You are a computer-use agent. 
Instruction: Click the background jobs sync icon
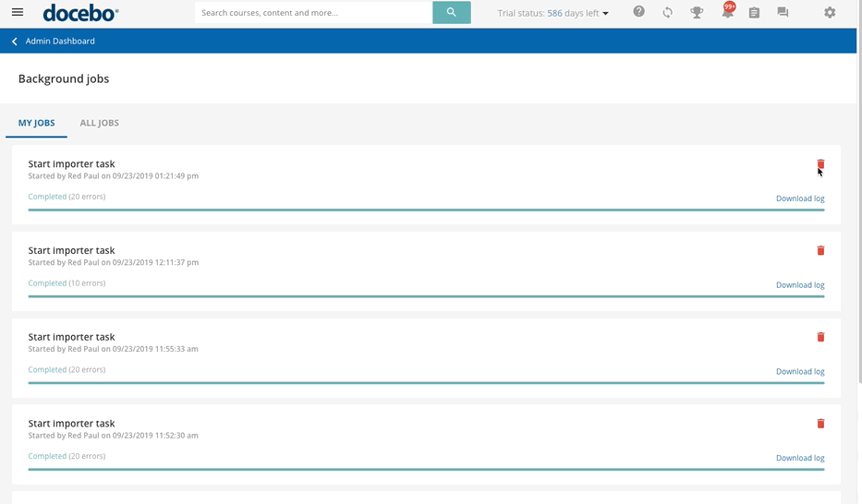click(667, 12)
